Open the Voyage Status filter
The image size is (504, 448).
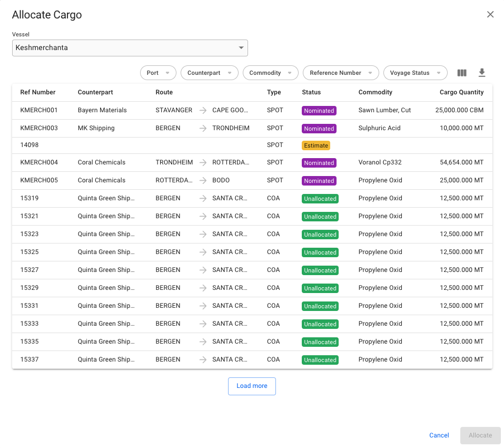point(415,73)
